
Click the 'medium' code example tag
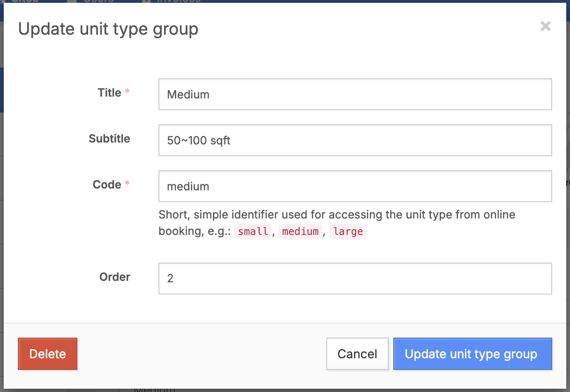point(300,232)
